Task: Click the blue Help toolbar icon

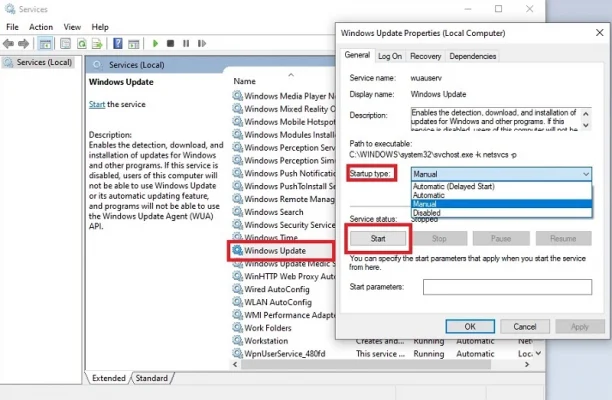Action: tap(118, 44)
